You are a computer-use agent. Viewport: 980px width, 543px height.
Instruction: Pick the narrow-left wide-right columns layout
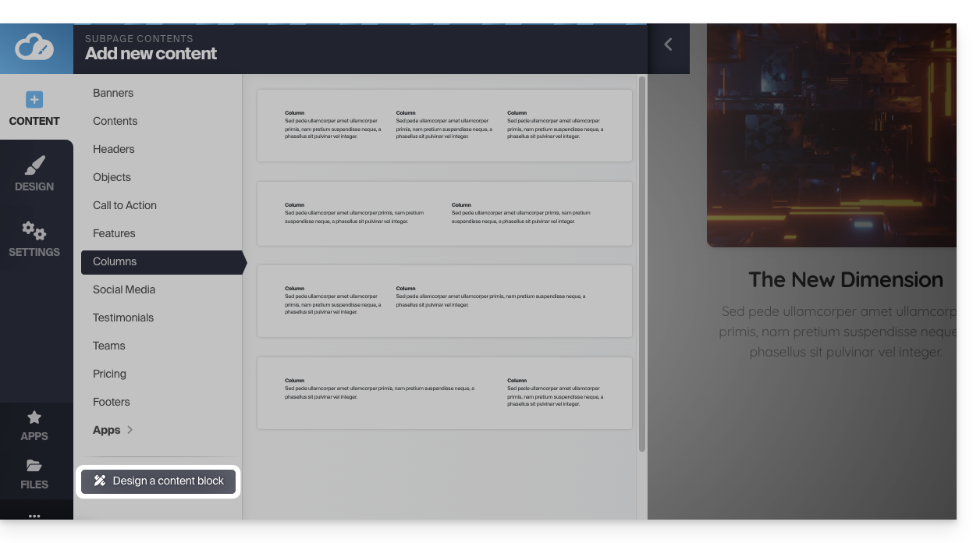pos(444,301)
